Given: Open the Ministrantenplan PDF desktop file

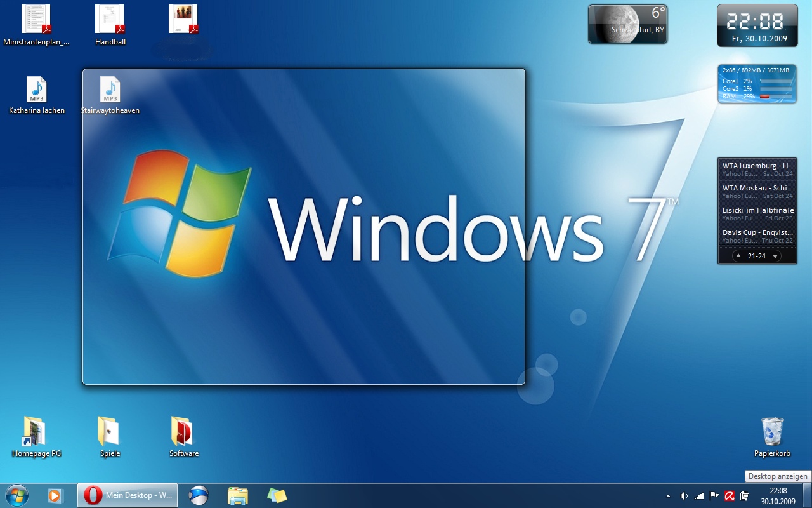Looking at the screenshot, I should (36, 20).
